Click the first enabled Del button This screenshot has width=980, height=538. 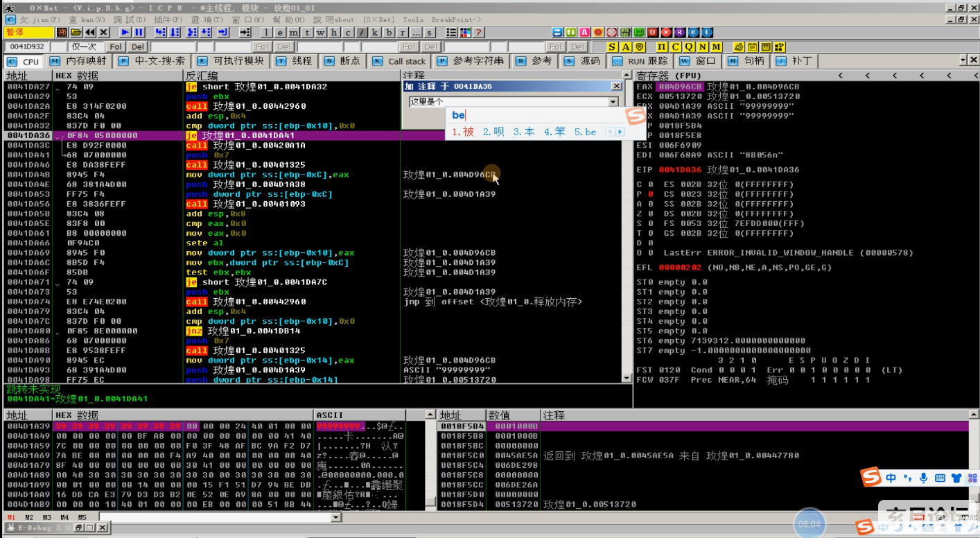click(138, 47)
